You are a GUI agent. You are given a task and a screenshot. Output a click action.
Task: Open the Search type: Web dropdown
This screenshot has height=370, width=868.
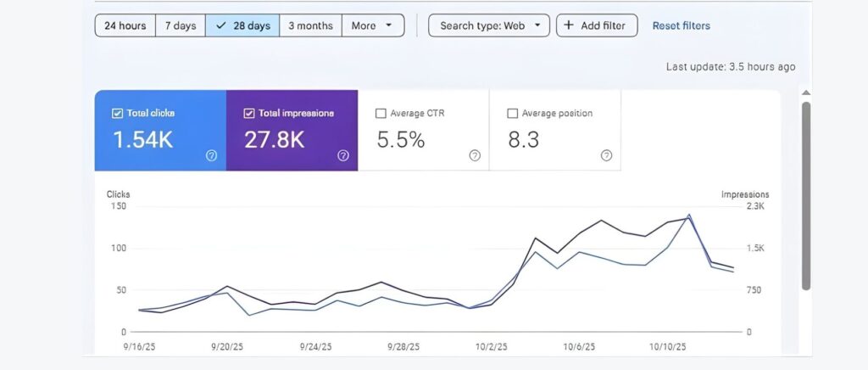coord(489,25)
